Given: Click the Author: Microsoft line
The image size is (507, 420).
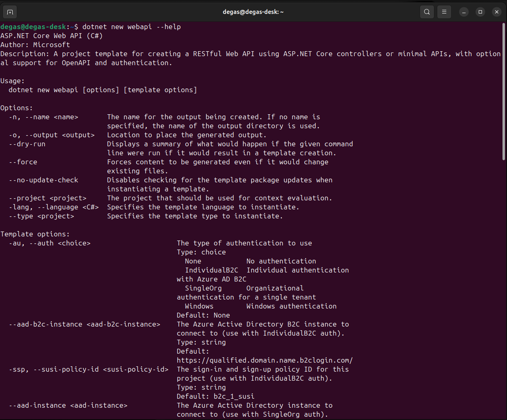Looking at the screenshot, I should pyautogui.click(x=35, y=45).
